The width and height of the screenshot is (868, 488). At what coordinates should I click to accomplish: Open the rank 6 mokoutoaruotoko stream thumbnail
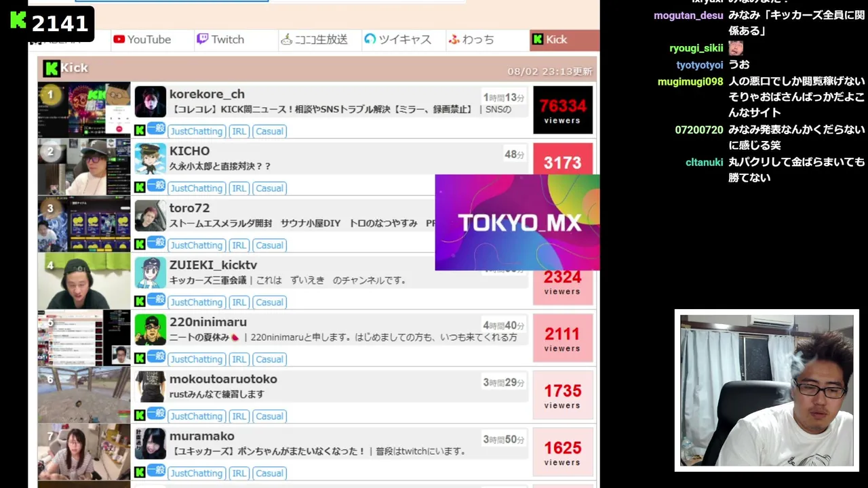tap(84, 394)
